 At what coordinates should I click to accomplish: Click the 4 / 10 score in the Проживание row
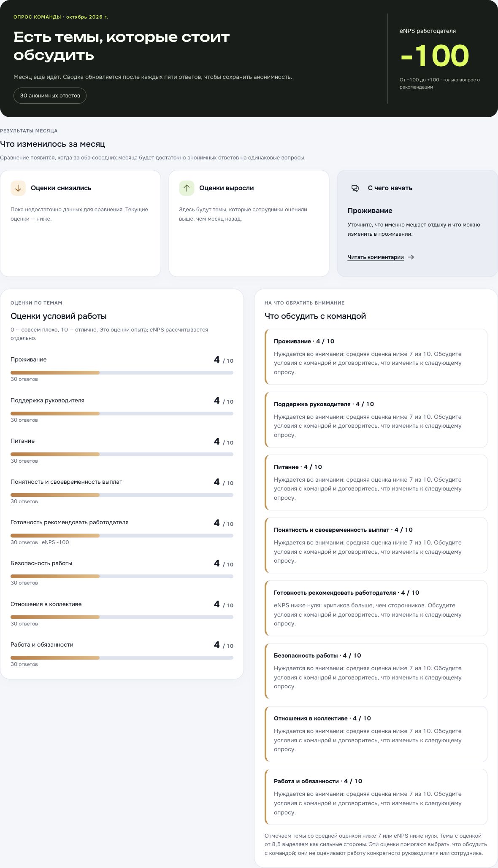click(223, 360)
